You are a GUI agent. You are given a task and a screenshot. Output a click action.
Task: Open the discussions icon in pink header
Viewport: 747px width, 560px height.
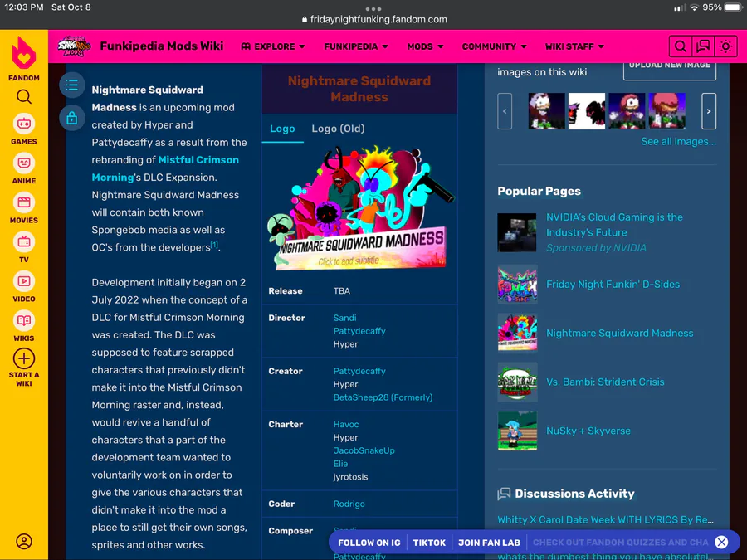703,46
